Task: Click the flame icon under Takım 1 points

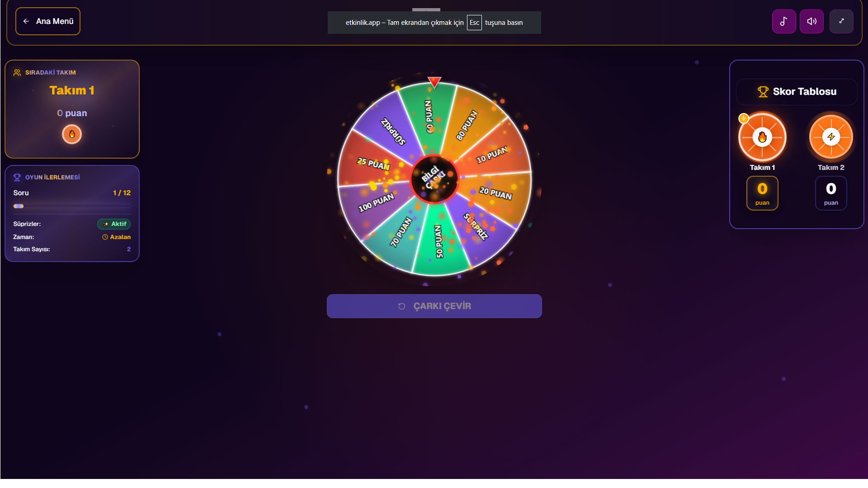Action: tap(72, 134)
